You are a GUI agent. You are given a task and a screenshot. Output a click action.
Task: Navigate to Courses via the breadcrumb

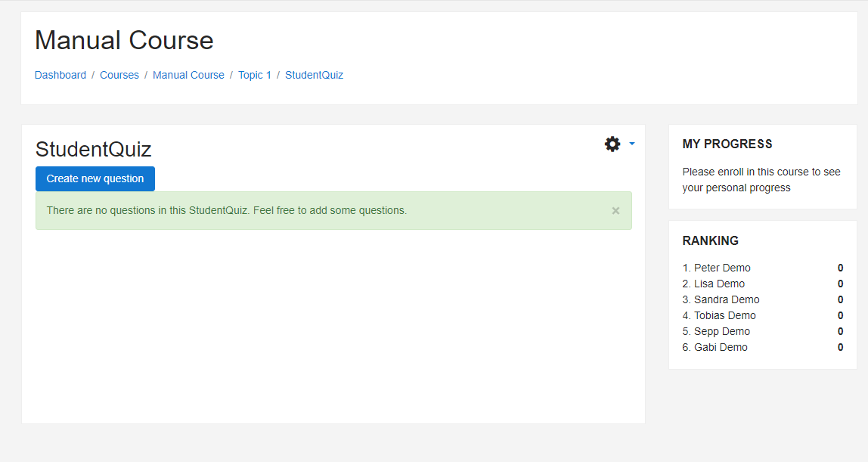click(x=119, y=75)
